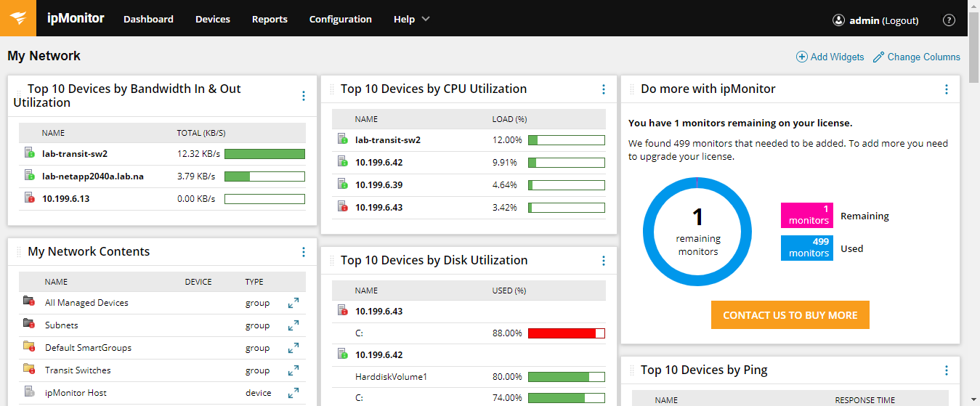Click the admin user avatar icon

(x=839, y=20)
